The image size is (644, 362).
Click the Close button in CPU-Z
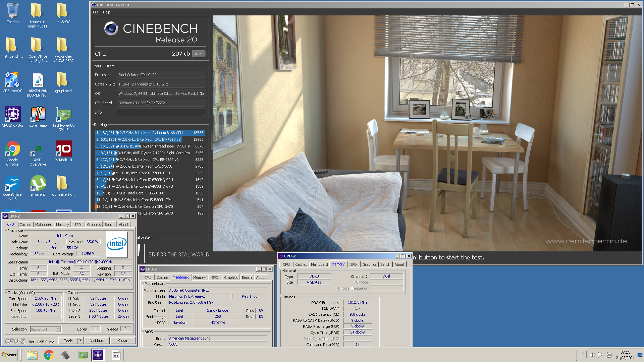tap(122, 341)
